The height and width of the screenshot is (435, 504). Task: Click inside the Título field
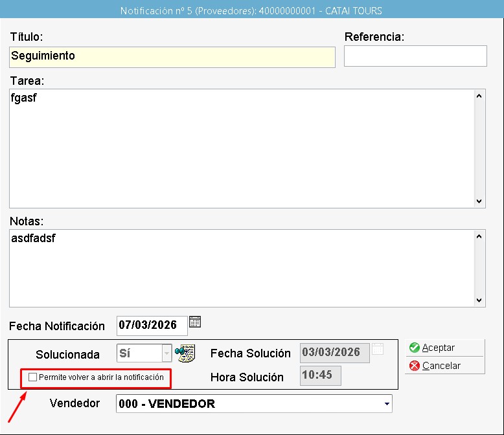(172, 57)
